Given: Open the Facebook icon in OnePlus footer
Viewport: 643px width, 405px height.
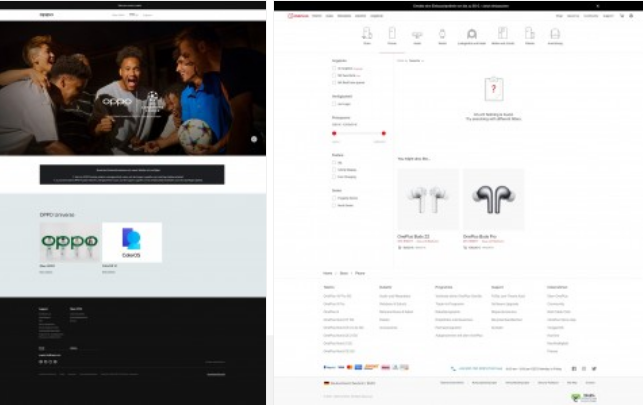Looking at the screenshot, I should (574, 368).
